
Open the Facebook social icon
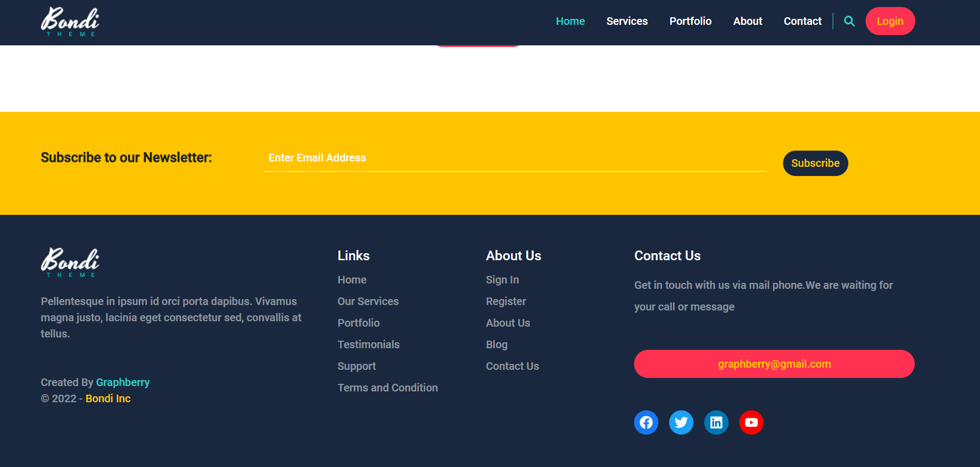coord(646,422)
